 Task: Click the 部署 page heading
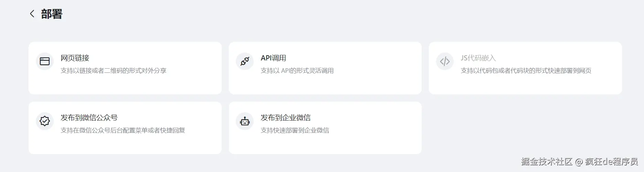tap(52, 14)
